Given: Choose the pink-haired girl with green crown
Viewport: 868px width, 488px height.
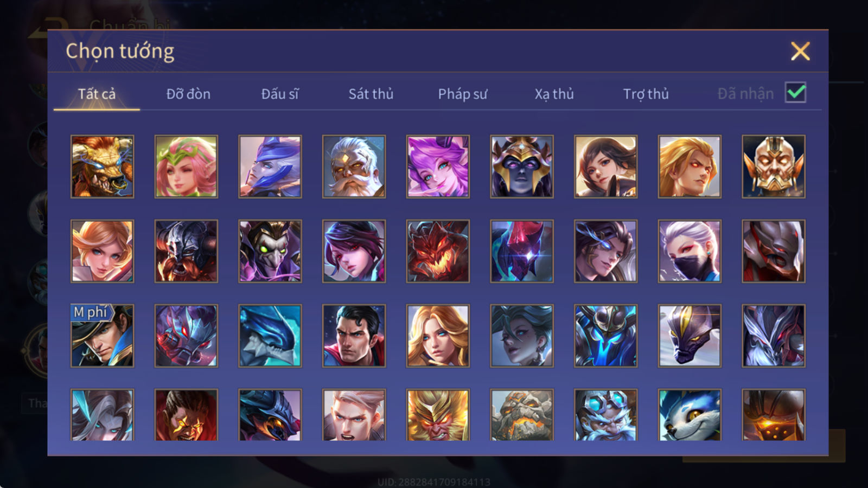Looking at the screenshot, I should (186, 166).
